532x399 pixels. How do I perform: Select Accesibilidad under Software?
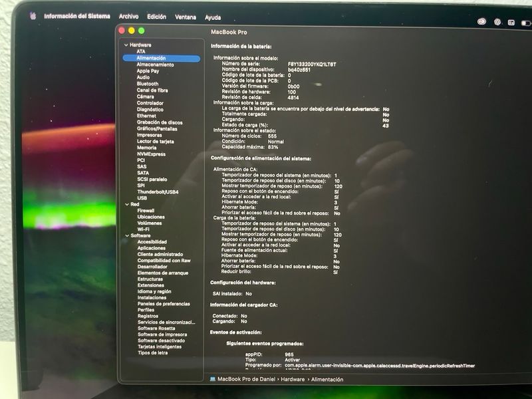152,241
